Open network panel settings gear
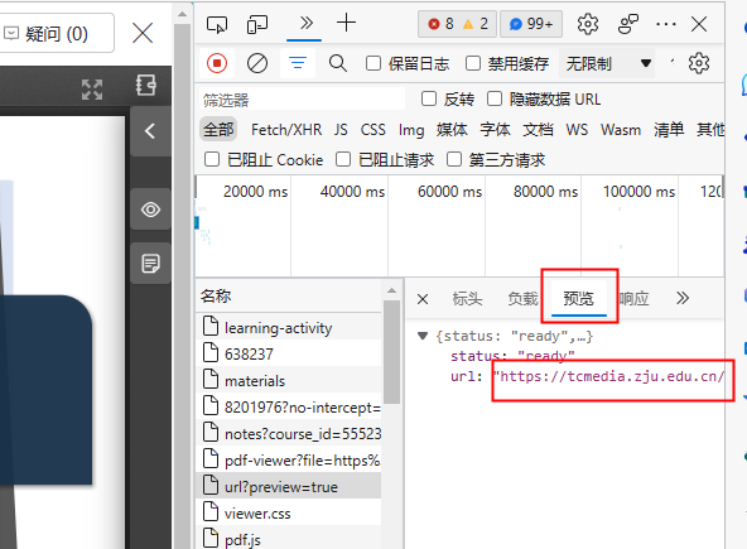The image size is (747, 549). click(x=699, y=63)
